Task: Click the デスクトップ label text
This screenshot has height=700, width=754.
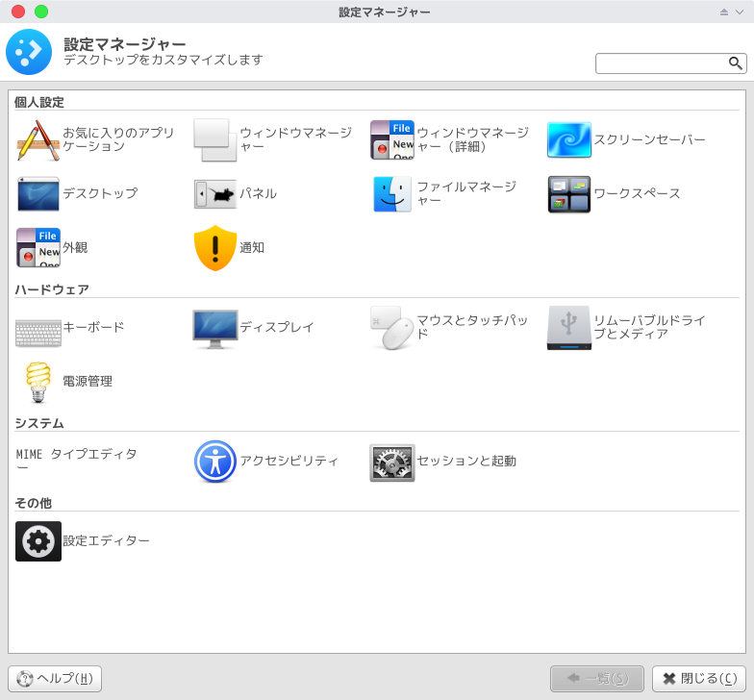Action: 100,193
